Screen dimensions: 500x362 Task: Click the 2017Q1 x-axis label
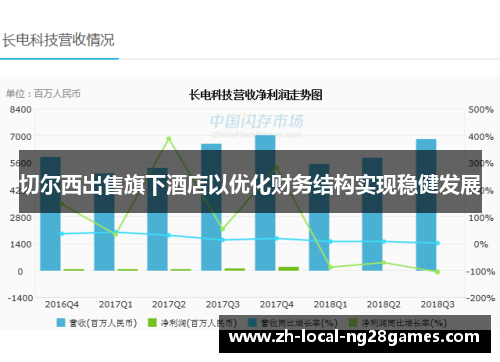[x=116, y=304]
